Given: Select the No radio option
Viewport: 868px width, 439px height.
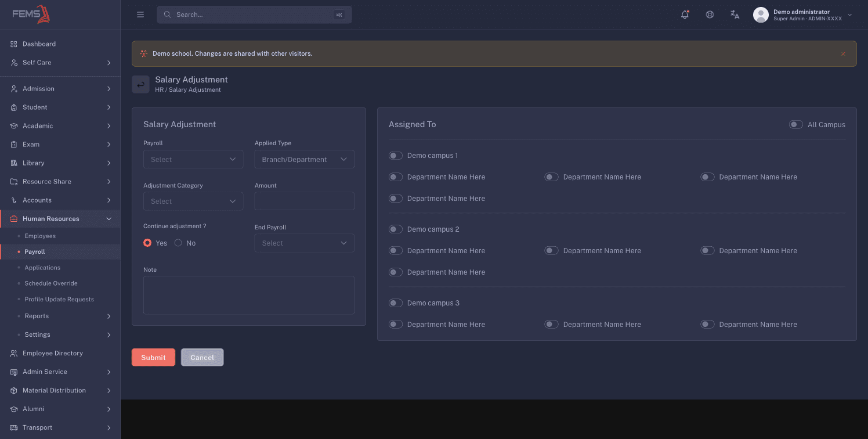Looking at the screenshot, I should click(x=178, y=243).
